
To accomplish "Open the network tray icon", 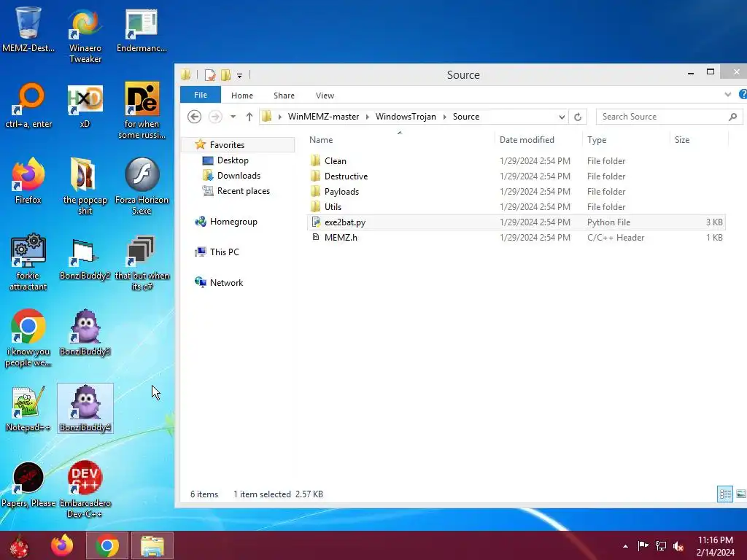I will coord(661,546).
